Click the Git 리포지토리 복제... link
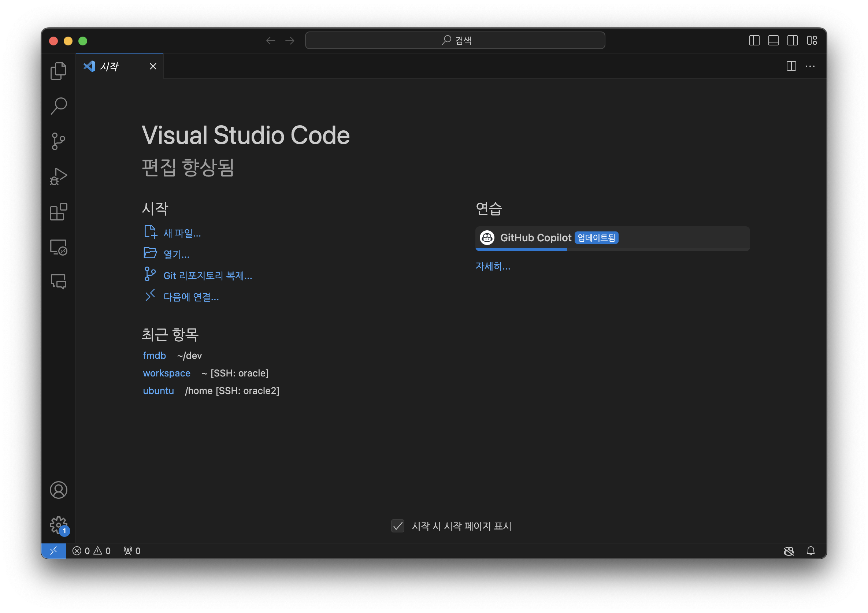Viewport: 868px width, 613px height. [208, 275]
